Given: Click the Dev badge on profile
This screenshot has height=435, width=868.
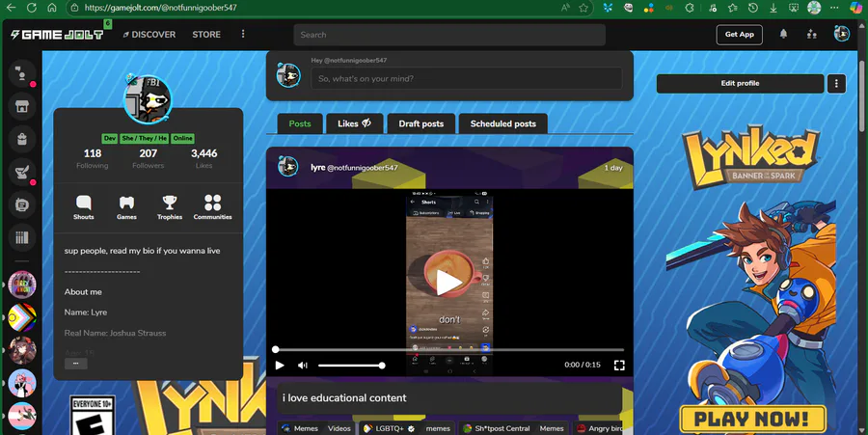Looking at the screenshot, I should tap(110, 138).
